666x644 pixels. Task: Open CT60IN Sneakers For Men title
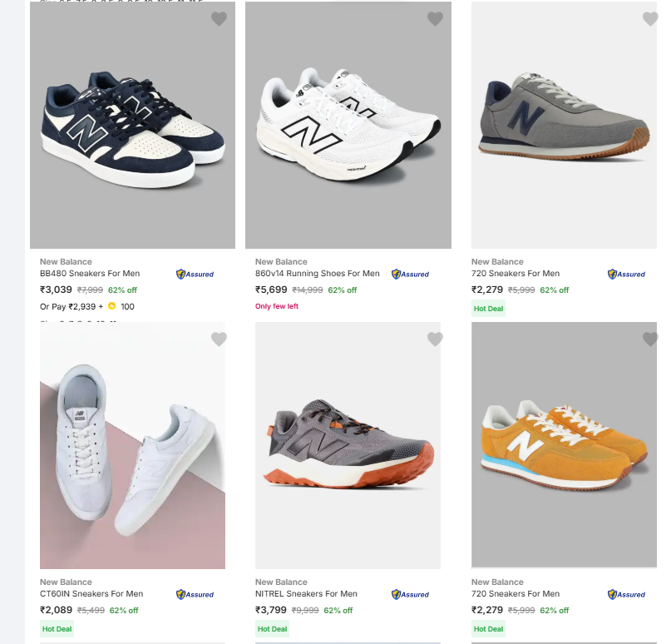click(x=91, y=594)
